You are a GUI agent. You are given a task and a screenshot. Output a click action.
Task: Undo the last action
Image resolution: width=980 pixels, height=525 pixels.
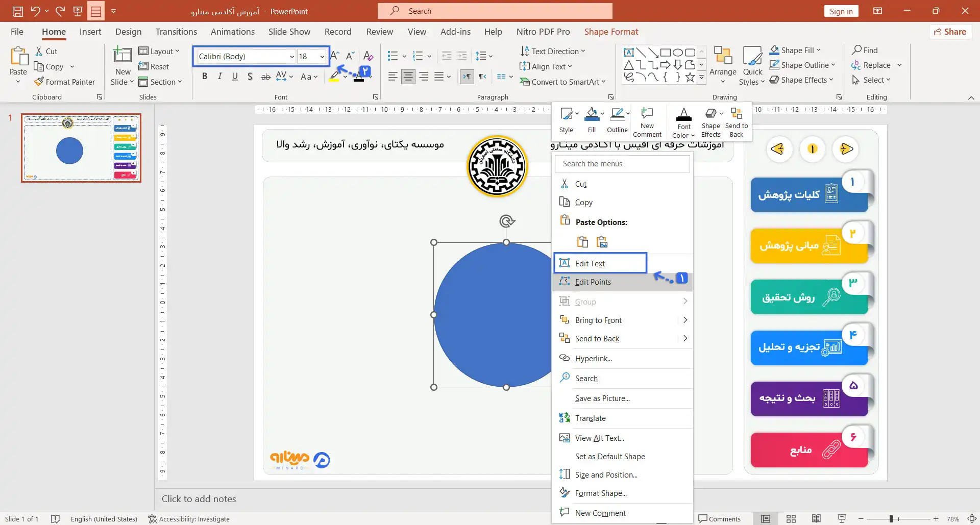coord(35,11)
